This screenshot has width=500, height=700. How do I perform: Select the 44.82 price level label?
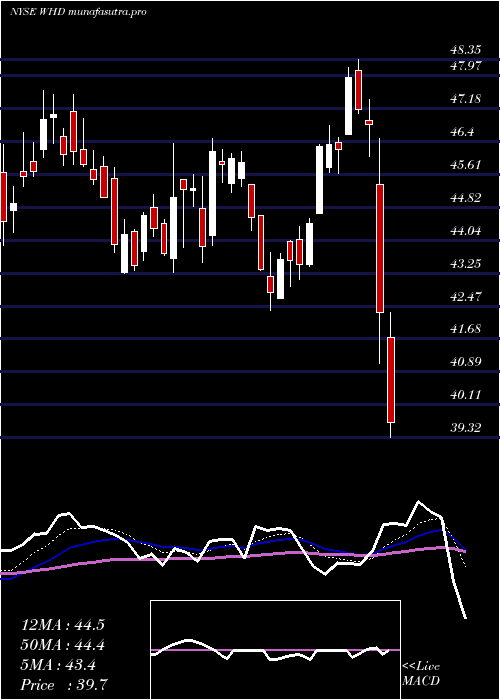pos(466,198)
